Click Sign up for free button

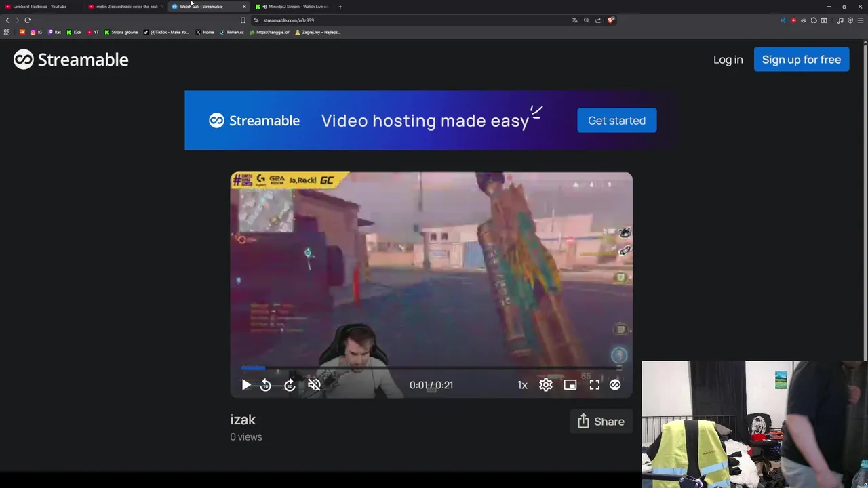point(802,60)
